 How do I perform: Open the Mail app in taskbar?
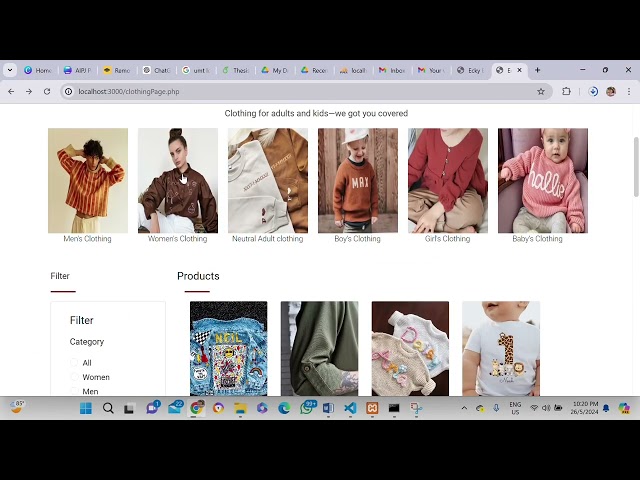tap(175, 408)
